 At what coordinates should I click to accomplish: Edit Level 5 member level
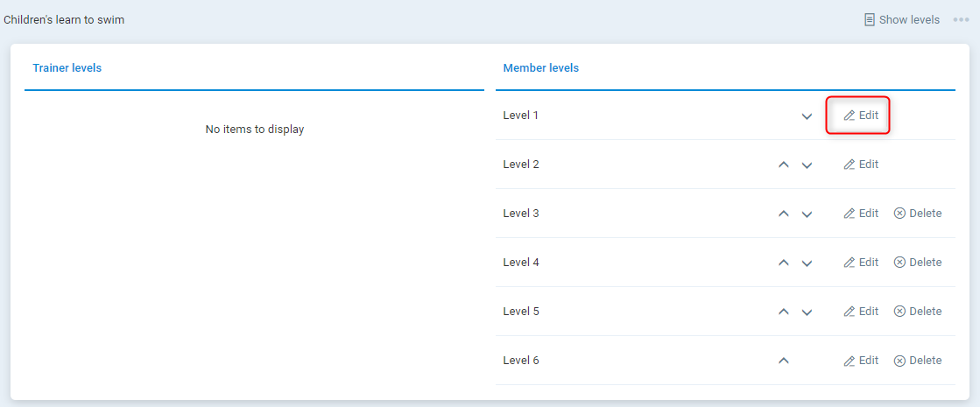[860, 312]
